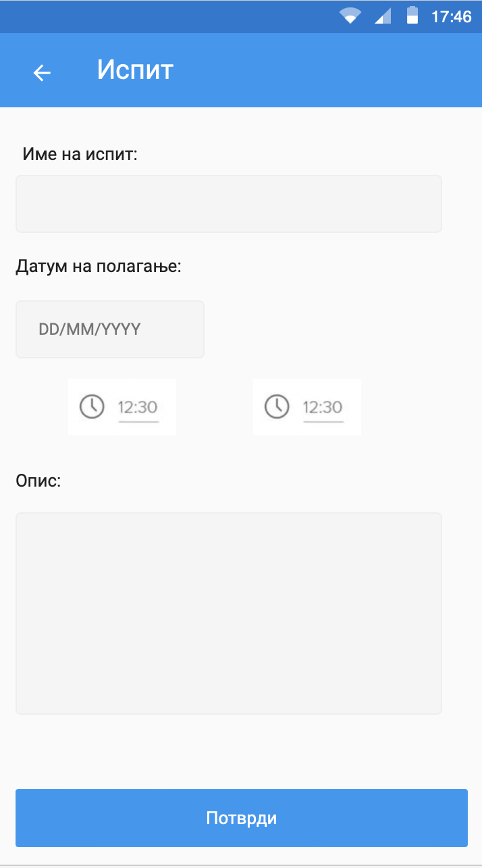This screenshot has height=868, width=482.
Task: Open the start time picker box
Action: tap(122, 407)
